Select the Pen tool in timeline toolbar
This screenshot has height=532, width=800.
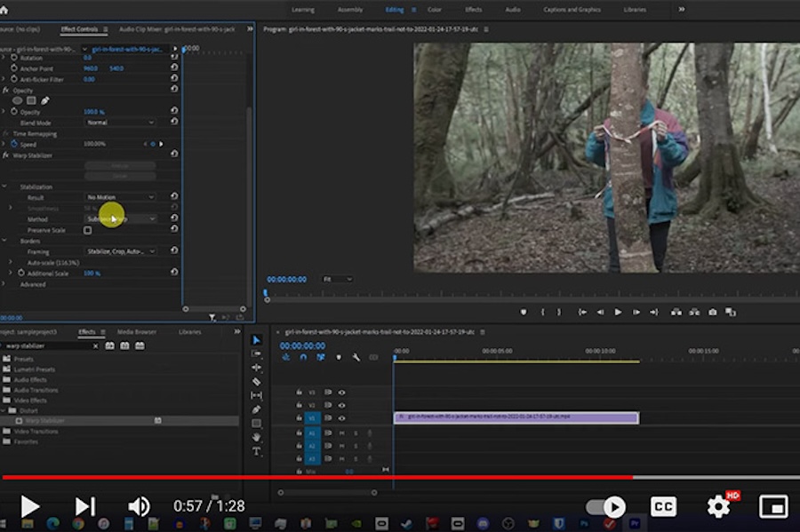tap(257, 409)
